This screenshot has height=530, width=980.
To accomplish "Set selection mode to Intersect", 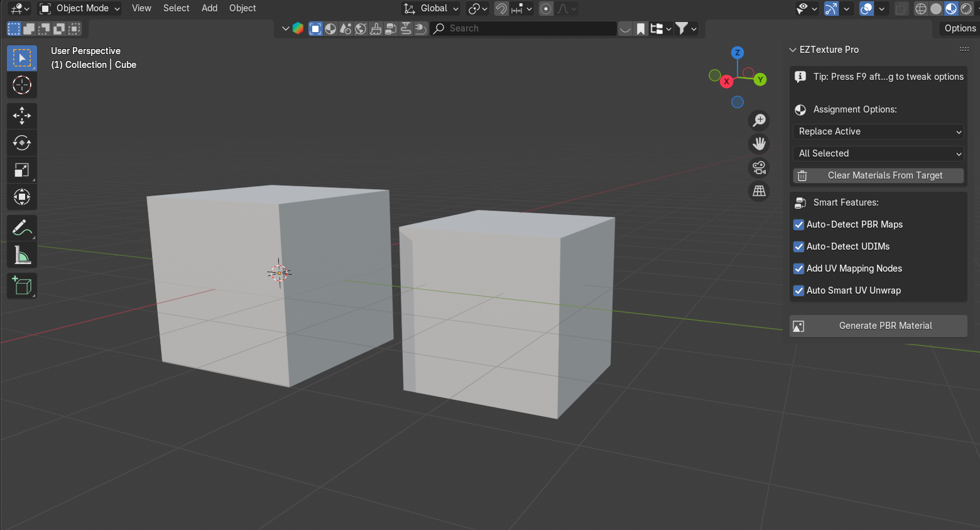I will point(74,28).
